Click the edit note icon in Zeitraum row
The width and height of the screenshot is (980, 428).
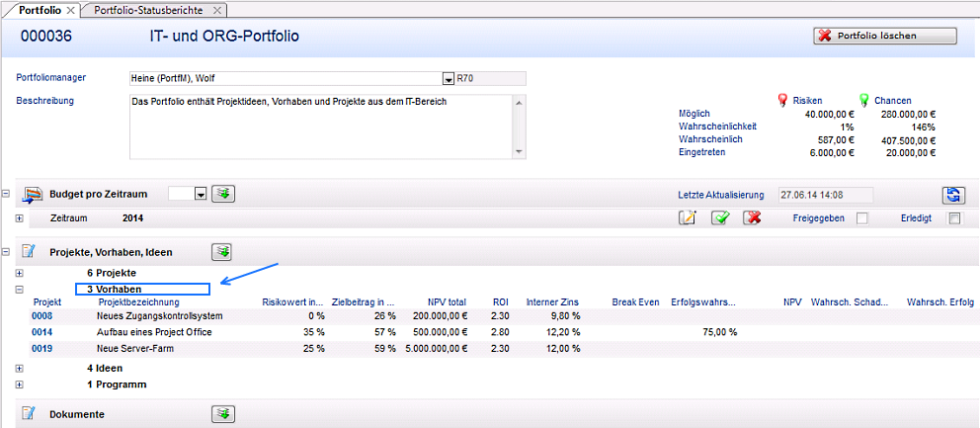688,217
